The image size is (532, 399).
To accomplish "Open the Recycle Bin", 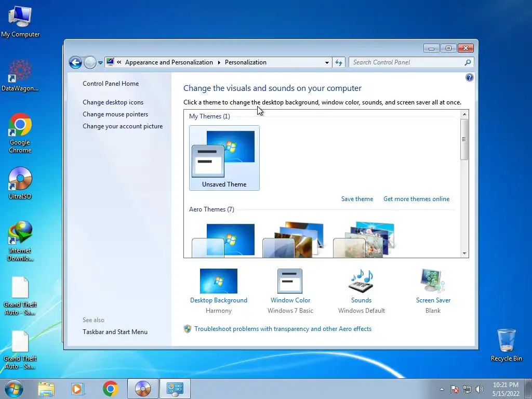I will 506,345.
